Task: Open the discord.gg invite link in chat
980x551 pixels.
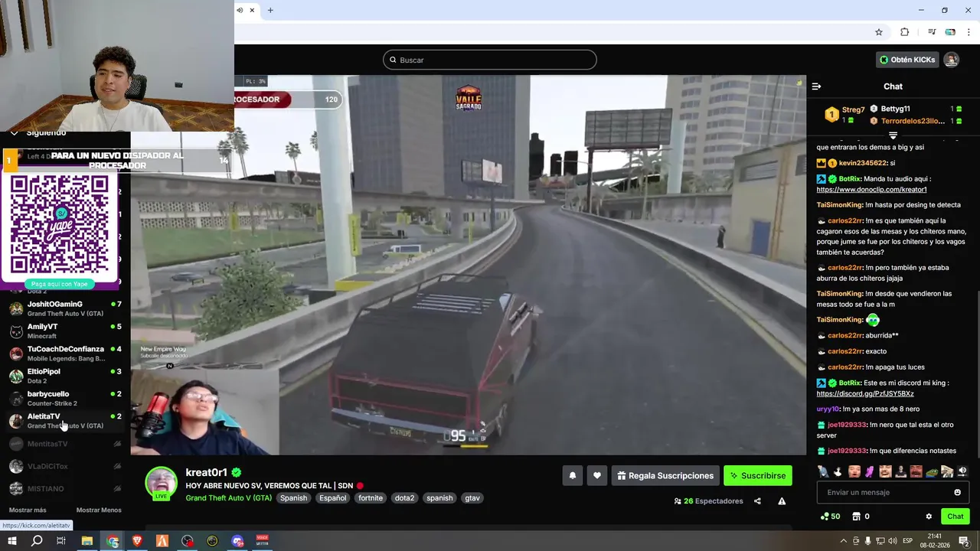Action: [865, 393]
